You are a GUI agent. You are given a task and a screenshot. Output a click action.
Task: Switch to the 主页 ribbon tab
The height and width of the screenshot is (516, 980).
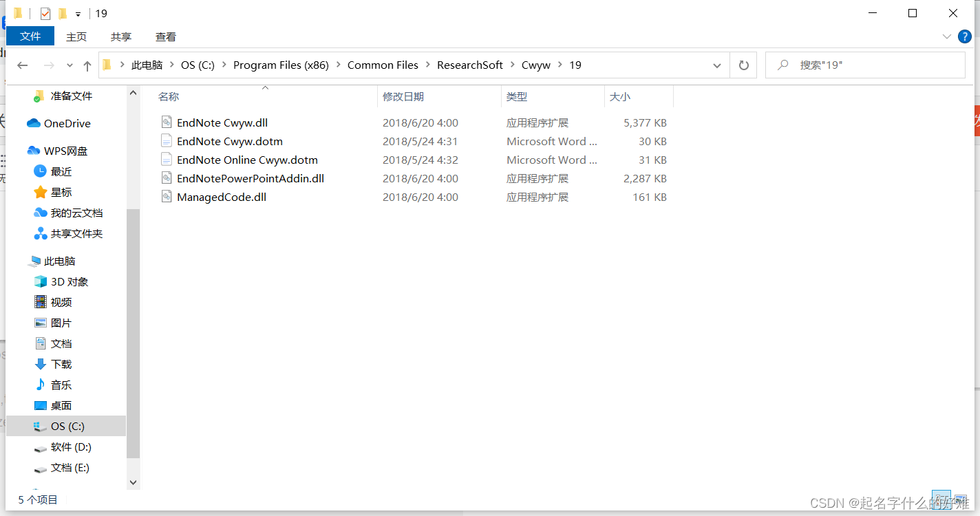pyautogui.click(x=76, y=36)
